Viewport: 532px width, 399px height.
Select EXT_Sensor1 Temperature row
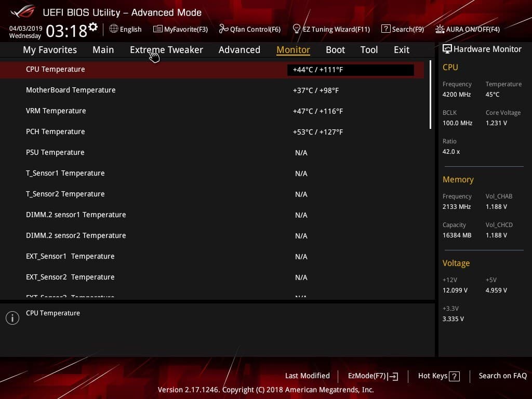212,257
